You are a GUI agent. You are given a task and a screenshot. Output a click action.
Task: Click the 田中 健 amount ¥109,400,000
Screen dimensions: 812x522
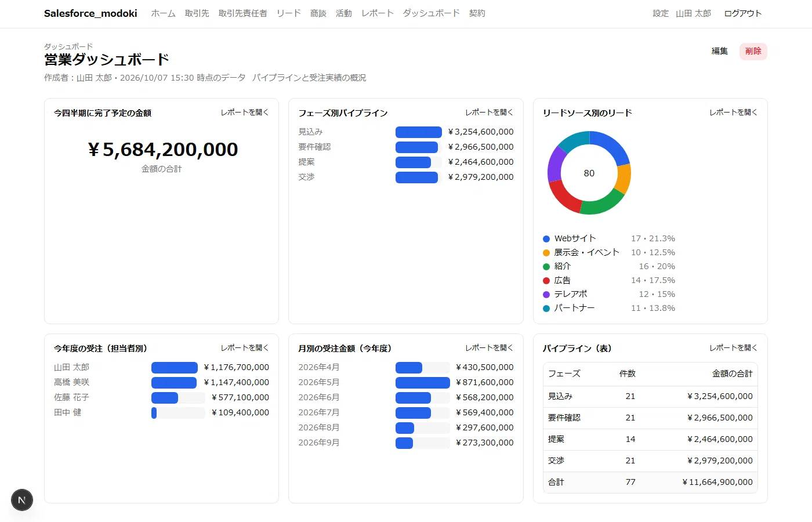click(240, 413)
